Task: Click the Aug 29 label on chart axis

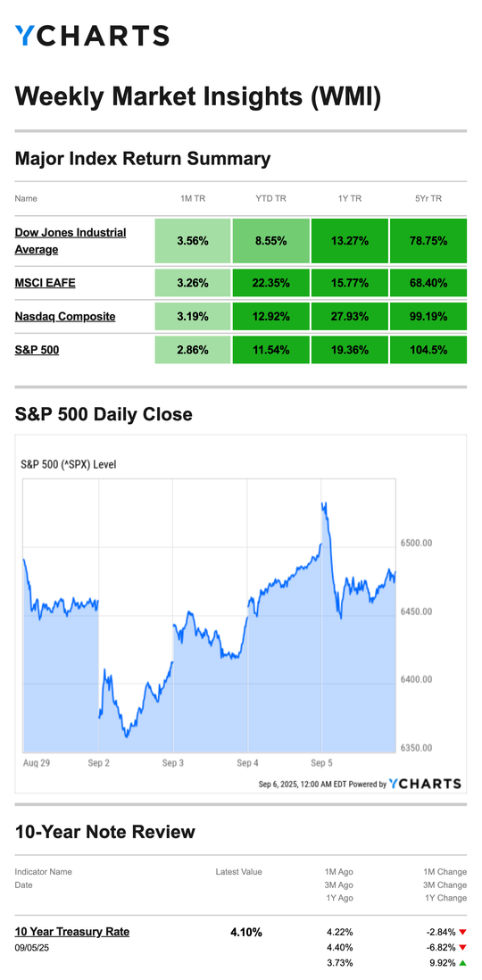Action: point(35,763)
